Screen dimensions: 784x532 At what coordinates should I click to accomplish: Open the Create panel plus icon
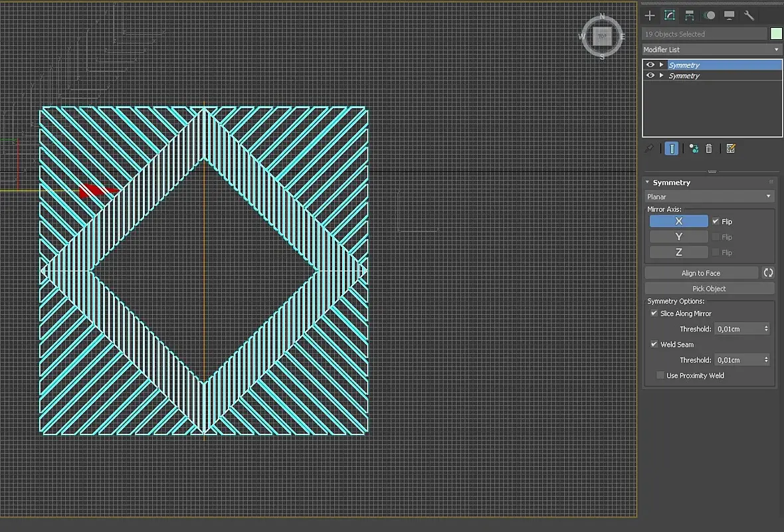point(650,15)
